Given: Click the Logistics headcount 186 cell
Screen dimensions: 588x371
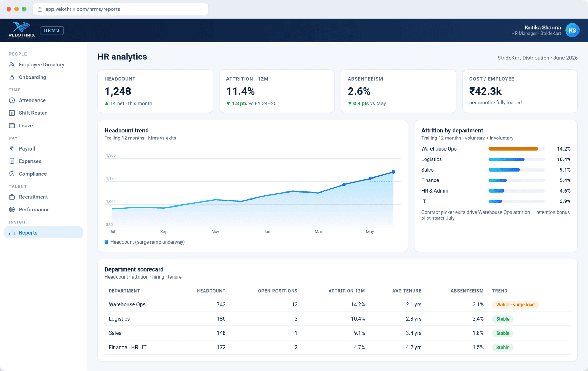Looking at the screenshot, I should coord(221,319).
